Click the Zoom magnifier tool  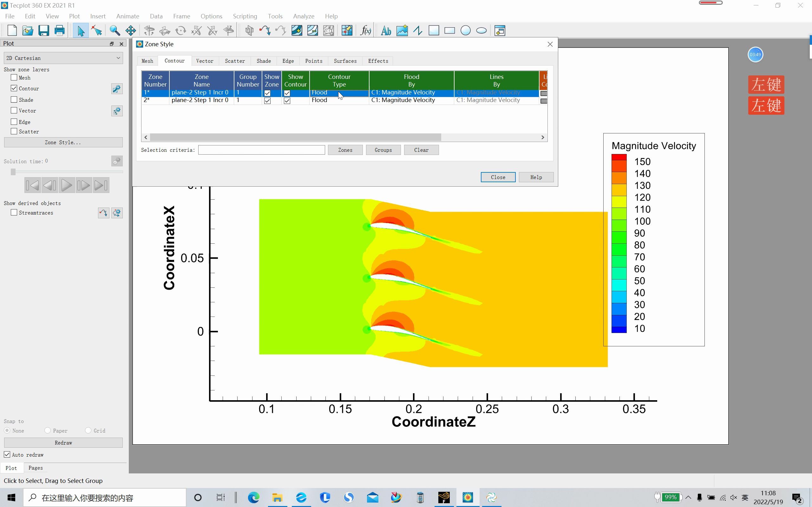[115, 30]
